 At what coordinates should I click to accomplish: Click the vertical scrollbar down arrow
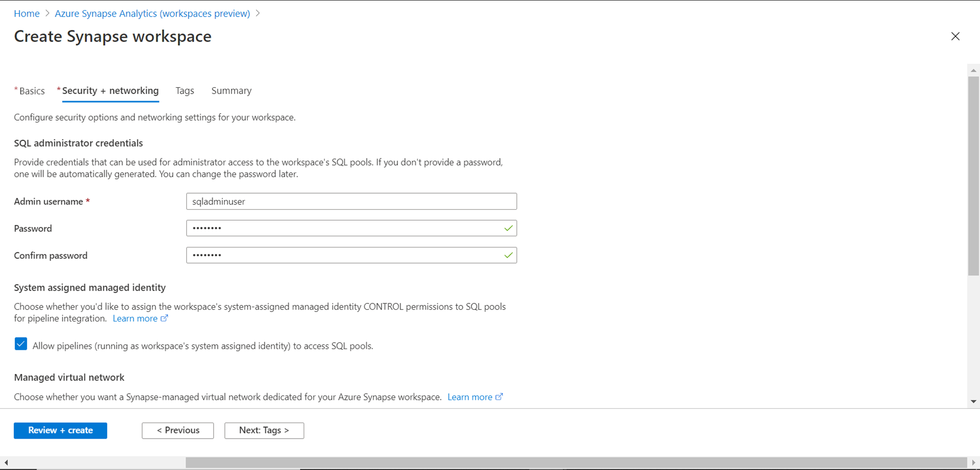(973, 401)
